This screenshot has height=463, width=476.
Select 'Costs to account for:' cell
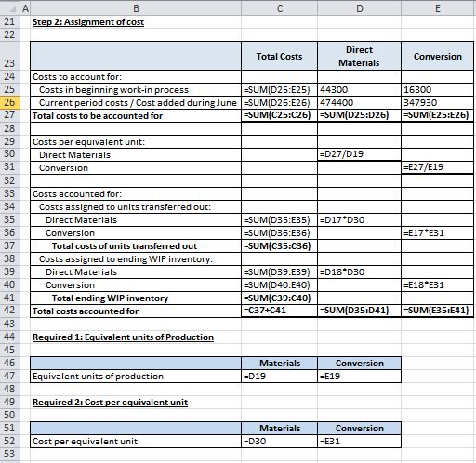136,76
